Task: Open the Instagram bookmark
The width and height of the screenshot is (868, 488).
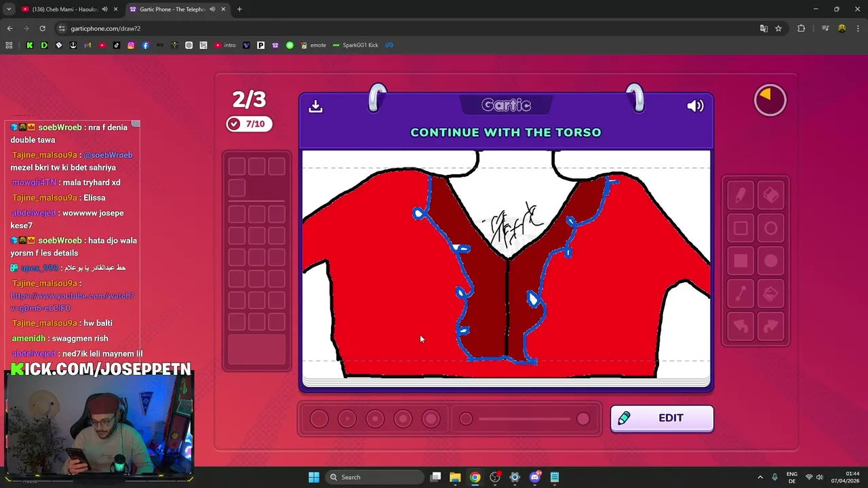Action: (131, 45)
